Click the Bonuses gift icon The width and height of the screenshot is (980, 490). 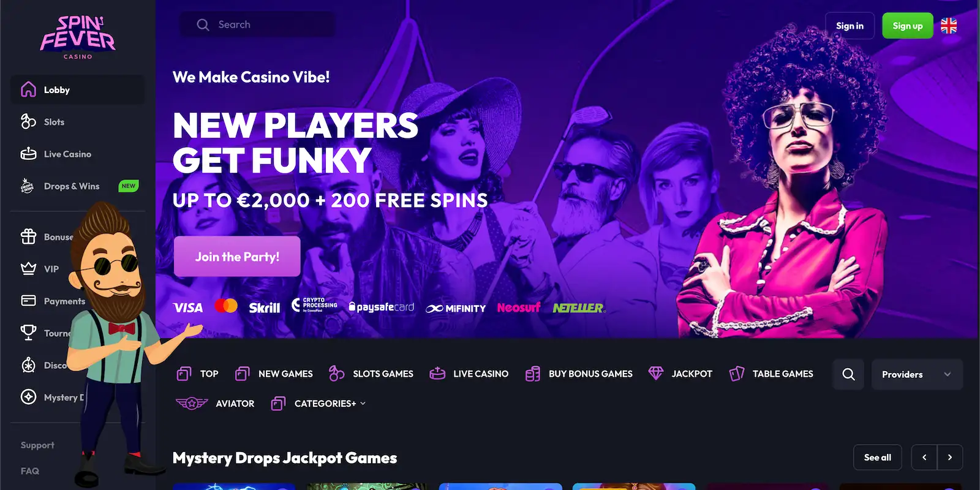point(28,236)
